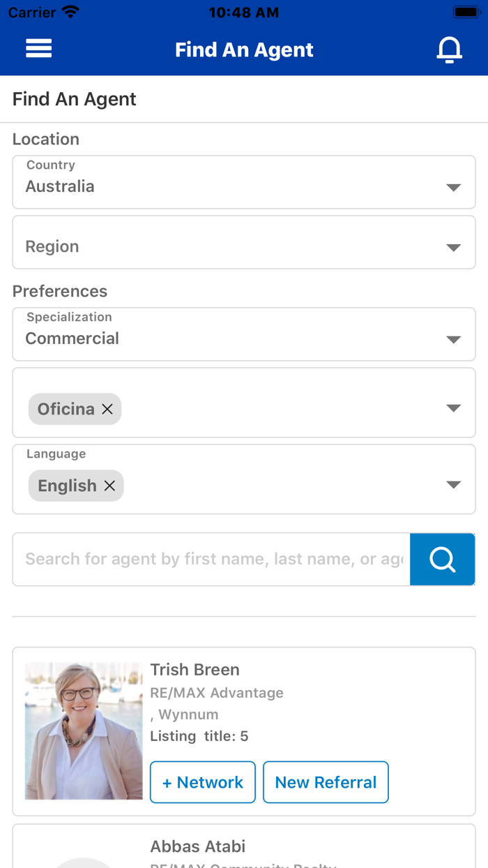
Task: Click the + Network button for Trish Breen
Action: click(202, 782)
